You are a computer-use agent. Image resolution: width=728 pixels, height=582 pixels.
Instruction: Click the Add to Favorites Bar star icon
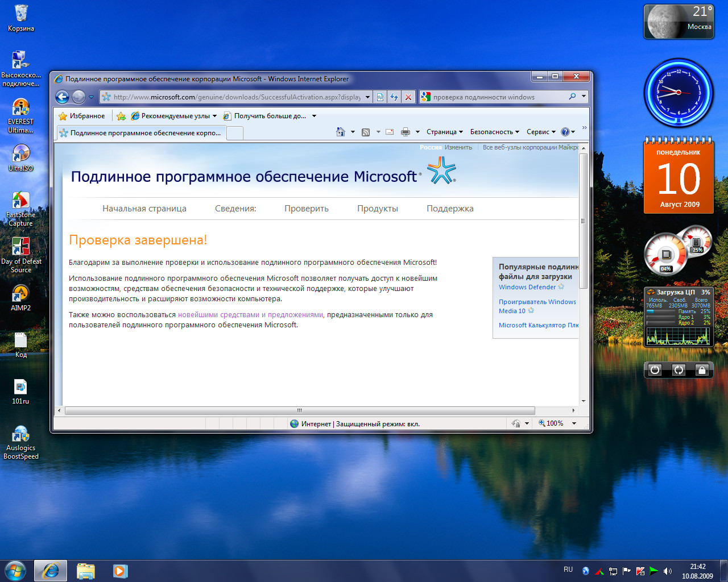pyautogui.click(x=121, y=116)
